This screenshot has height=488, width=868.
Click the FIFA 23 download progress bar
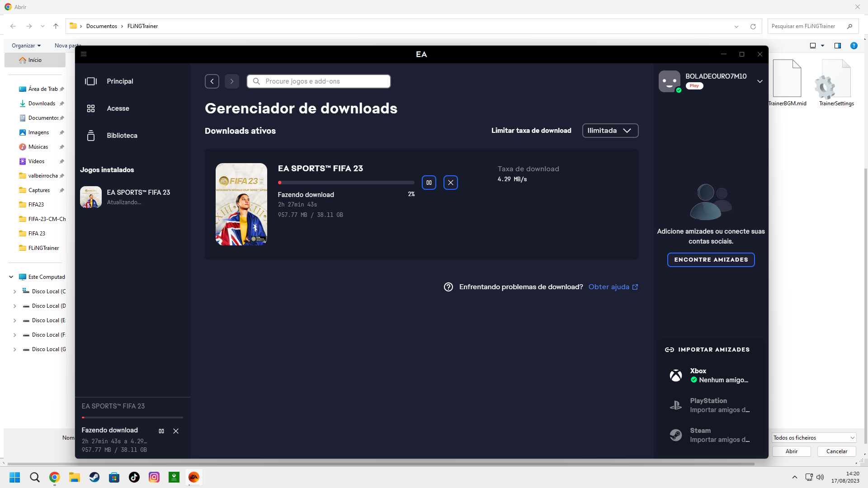(346, 183)
